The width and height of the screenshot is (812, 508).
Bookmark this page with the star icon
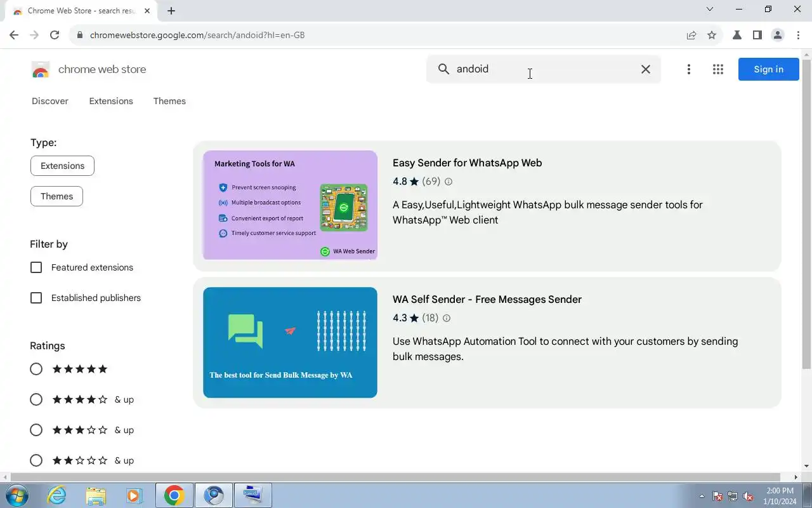coord(712,35)
